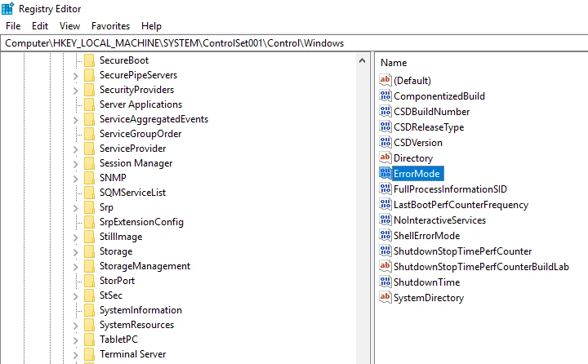Viewport: 588px width, 364px height.
Task: Click the registry path address bar
Action: [x=294, y=43]
